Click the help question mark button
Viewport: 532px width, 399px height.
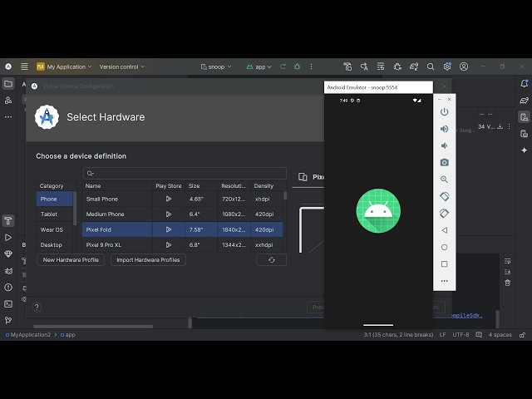pos(37,307)
